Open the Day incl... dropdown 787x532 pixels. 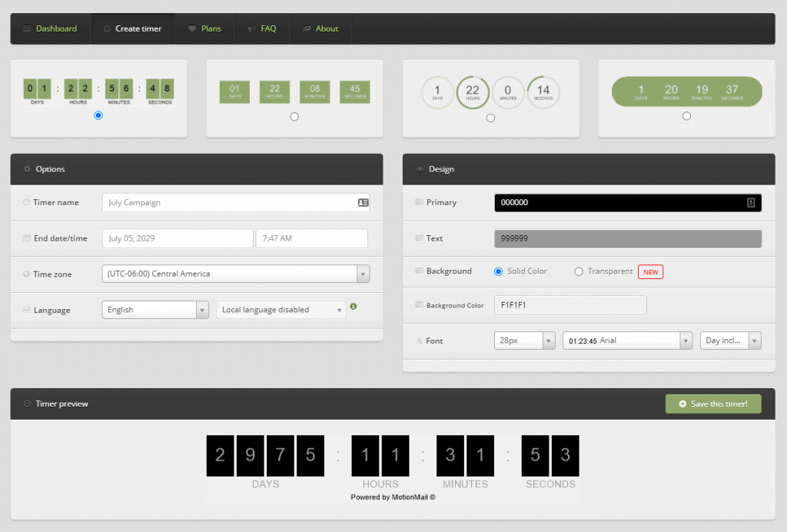tap(731, 341)
